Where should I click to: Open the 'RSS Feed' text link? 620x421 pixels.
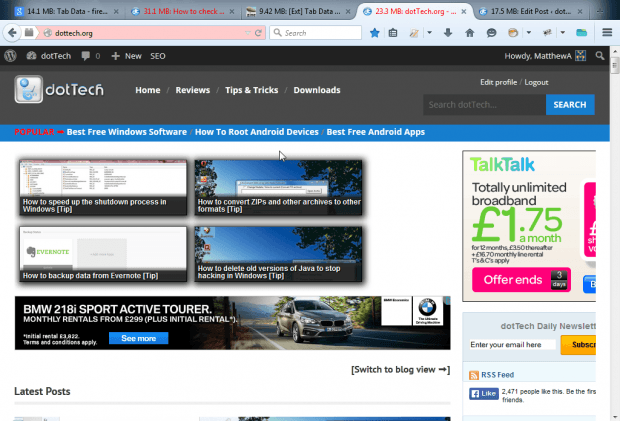point(497,375)
